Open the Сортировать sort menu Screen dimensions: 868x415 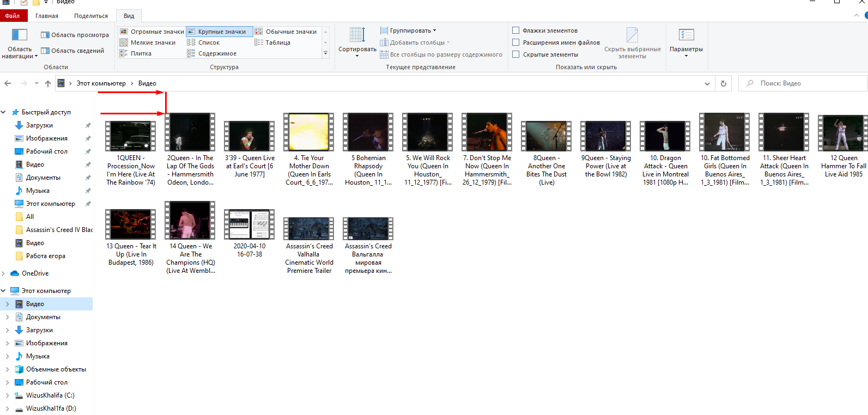point(357,42)
